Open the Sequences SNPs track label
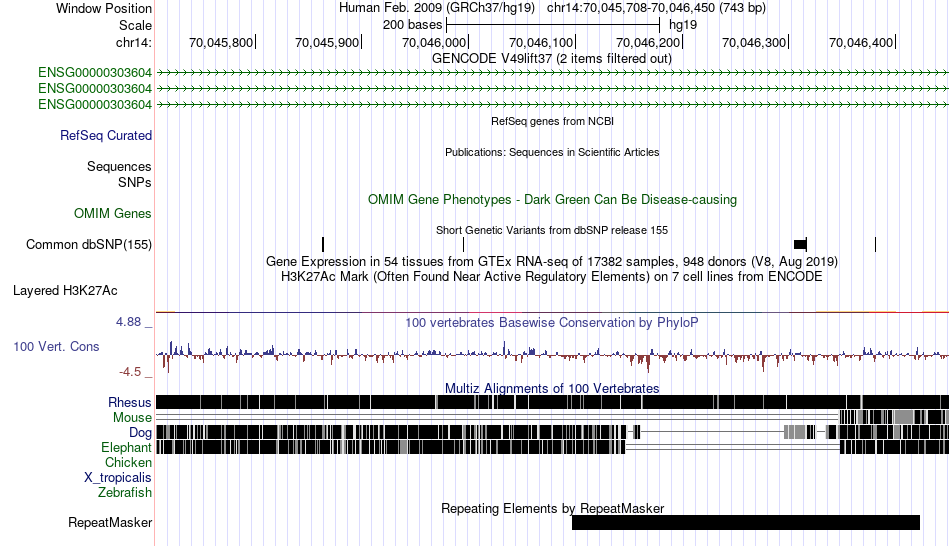Image resolution: width=950 pixels, height=546 pixels. [119, 175]
